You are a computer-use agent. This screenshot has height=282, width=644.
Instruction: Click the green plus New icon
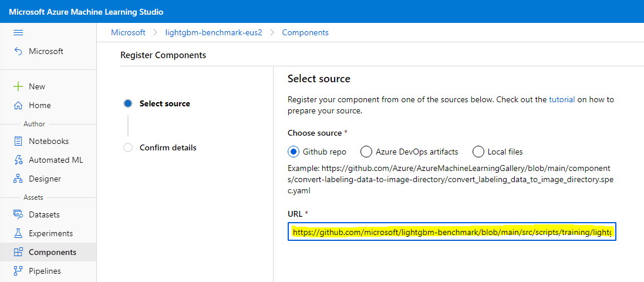18,86
